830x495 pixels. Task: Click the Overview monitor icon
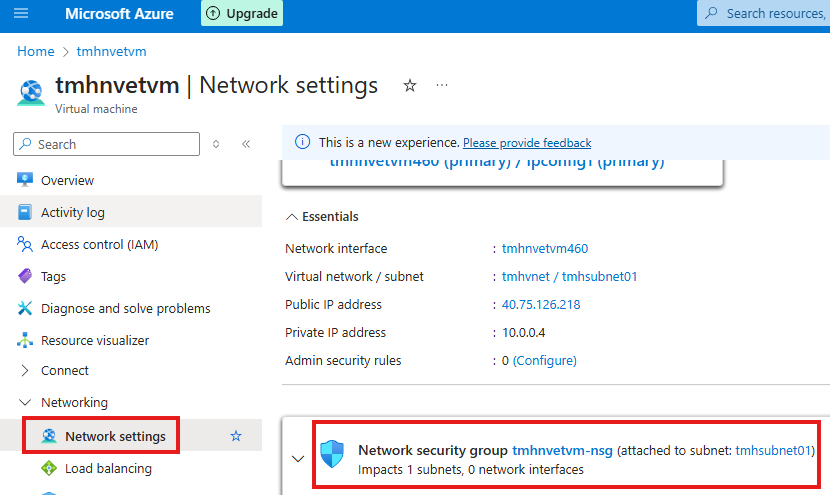(25, 180)
